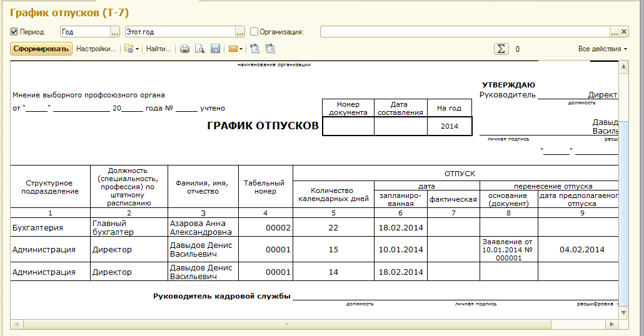644x336 pixels.
Task: Click the Год period type field
Action: point(86,32)
